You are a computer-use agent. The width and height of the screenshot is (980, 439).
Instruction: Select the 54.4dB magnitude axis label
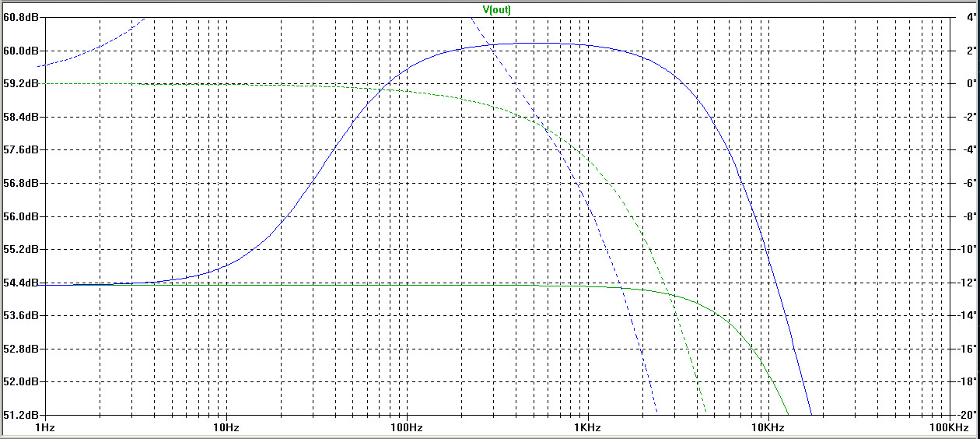coord(21,283)
